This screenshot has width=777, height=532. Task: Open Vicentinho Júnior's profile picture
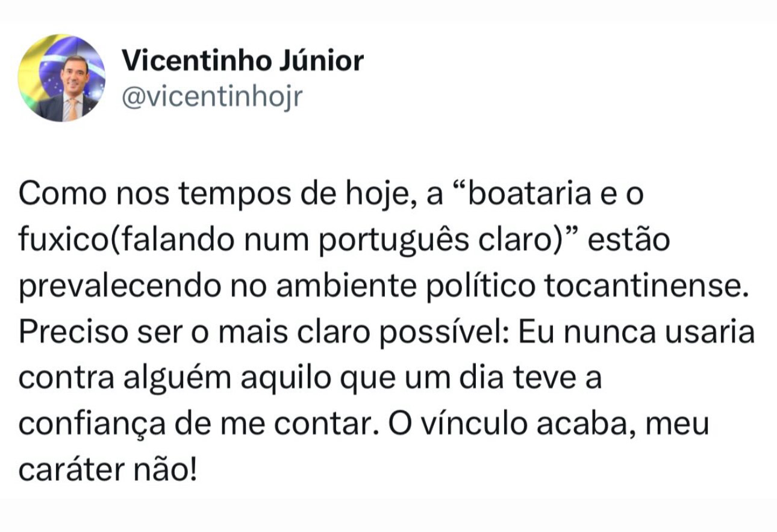click(x=62, y=78)
